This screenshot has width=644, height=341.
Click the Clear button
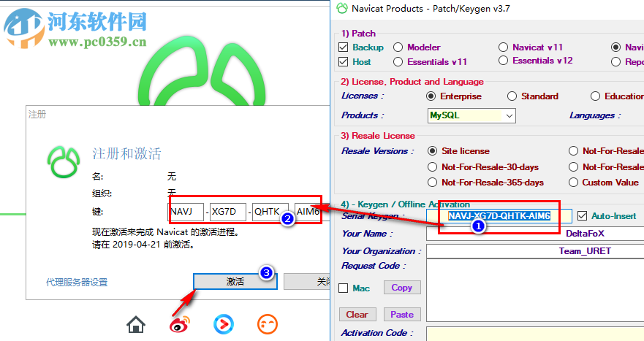click(x=357, y=315)
